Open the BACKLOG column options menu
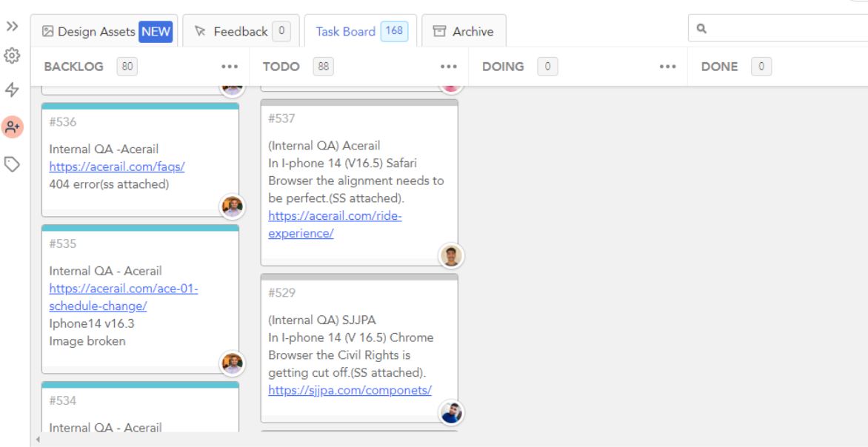 (x=230, y=67)
